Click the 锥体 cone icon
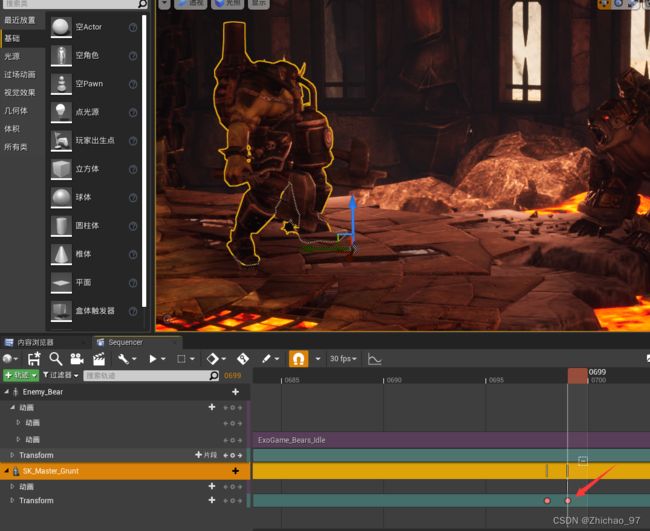The image size is (650, 531). click(x=61, y=255)
